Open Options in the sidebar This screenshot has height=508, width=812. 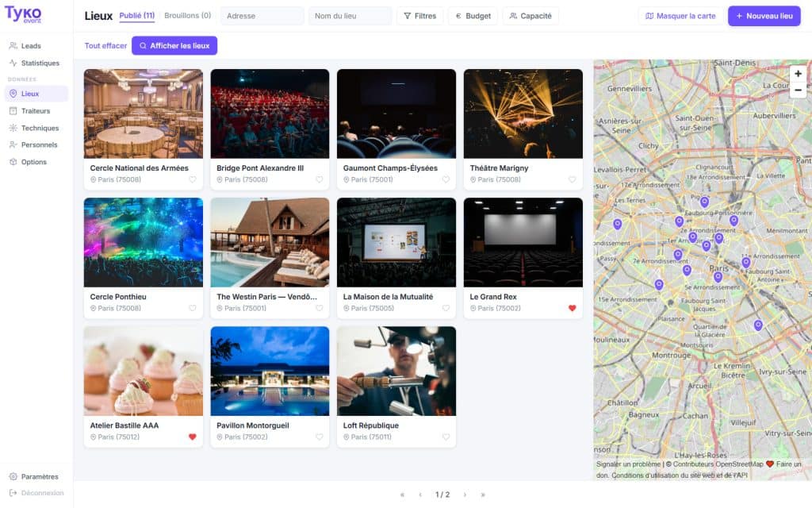click(36, 162)
